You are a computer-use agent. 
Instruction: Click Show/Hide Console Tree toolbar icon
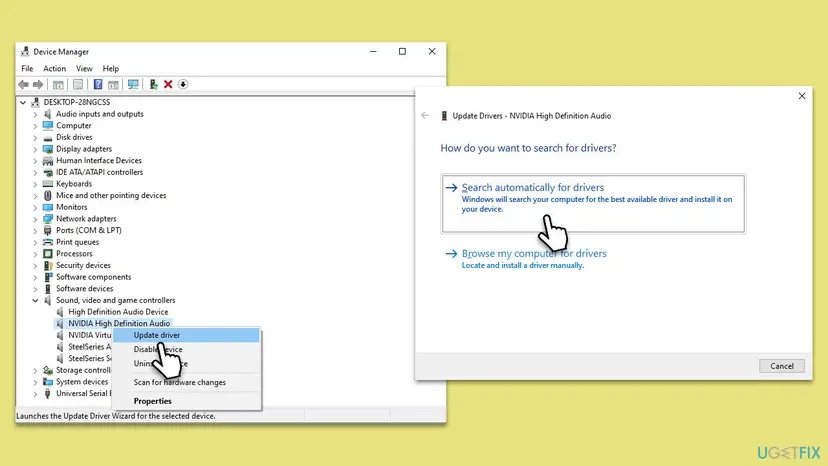(58, 85)
